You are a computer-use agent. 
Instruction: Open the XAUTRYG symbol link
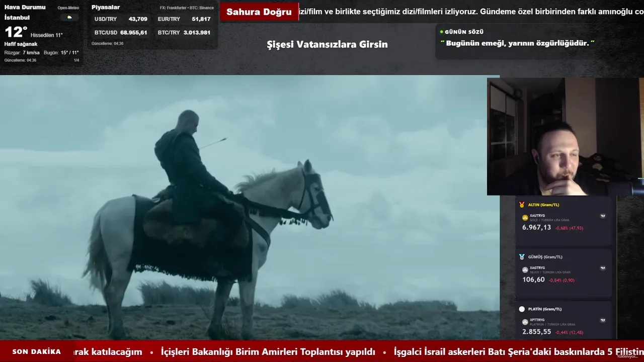(x=537, y=216)
